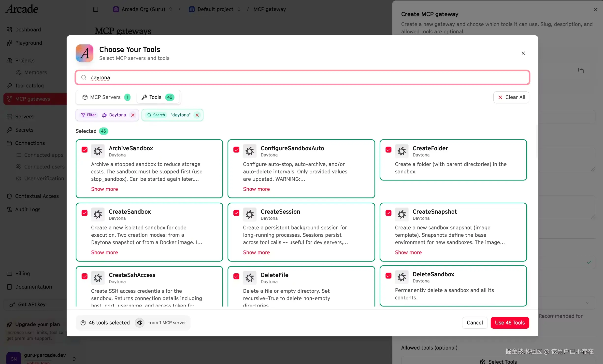This screenshot has height=364, width=603.
Task: Click the sidebar toggle icon in header
Action: click(x=96, y=9)
